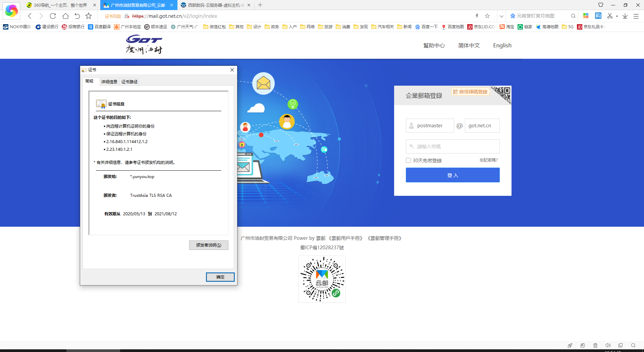Click the scissors screenshot tool icon

pos(609,16)
